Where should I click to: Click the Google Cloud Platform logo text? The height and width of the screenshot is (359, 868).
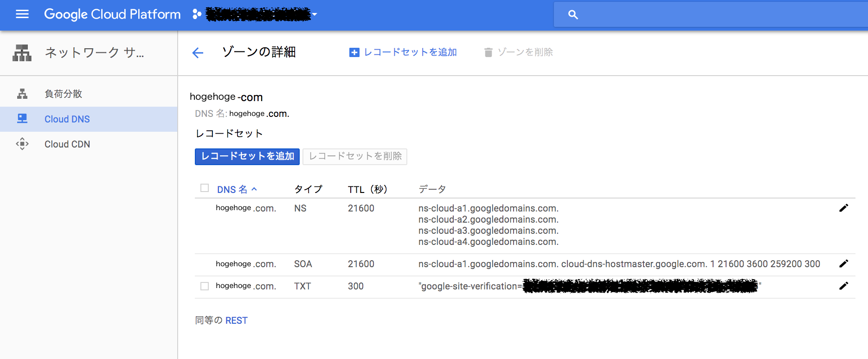pyautogui.click(x=112, y=14)
